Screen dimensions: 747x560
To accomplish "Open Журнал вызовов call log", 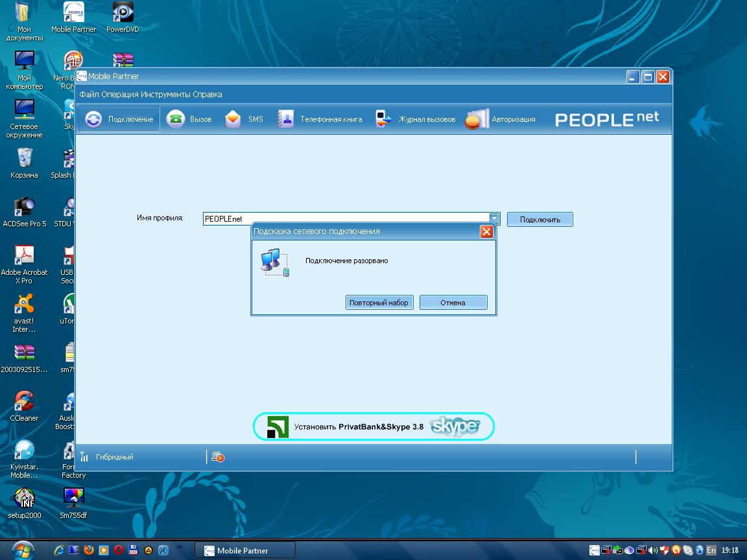I will (x=415, y=119).
